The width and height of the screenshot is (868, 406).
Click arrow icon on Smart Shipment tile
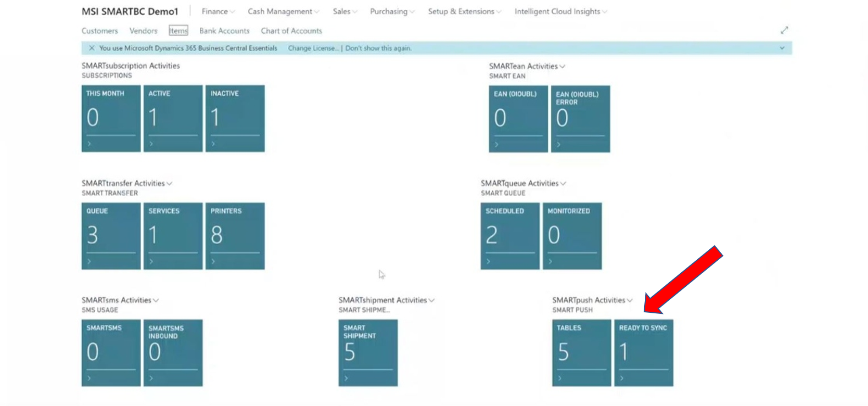tap(346, 378)
